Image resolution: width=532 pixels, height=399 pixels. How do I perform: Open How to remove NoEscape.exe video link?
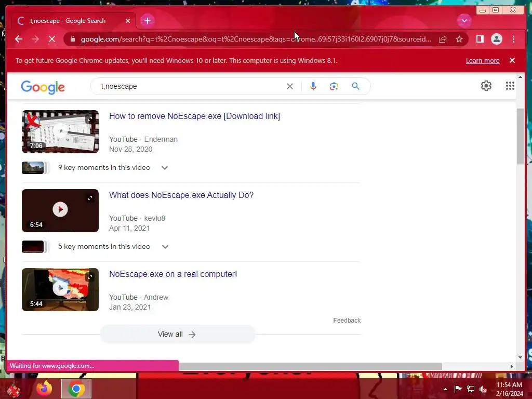pos(194,116)
